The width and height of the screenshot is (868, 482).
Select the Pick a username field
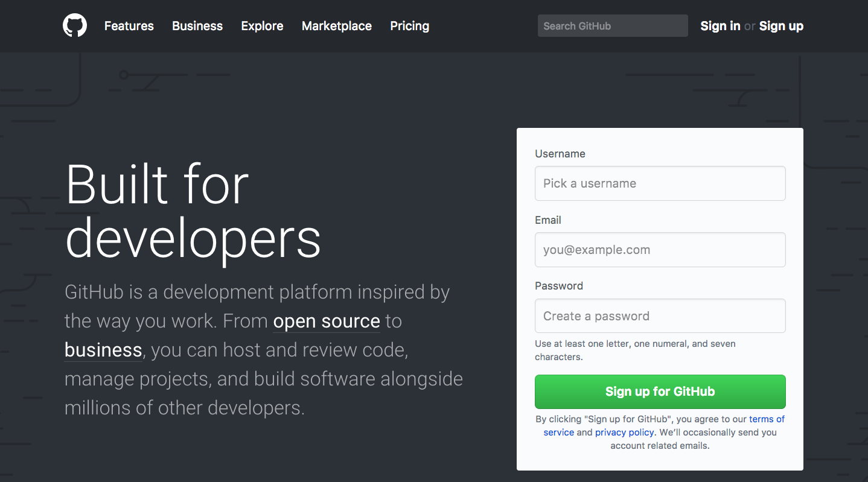[660, 183]
